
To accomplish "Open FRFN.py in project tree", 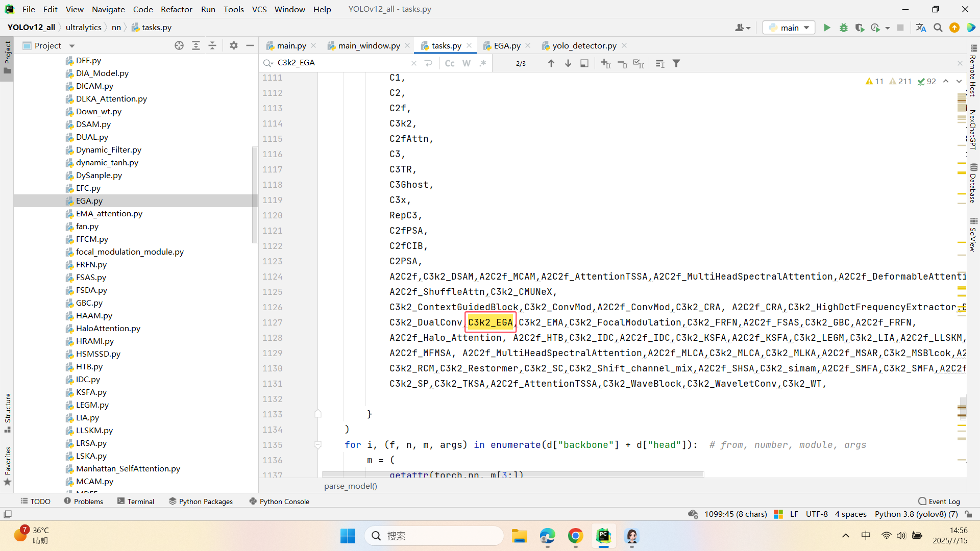I will pos(91,264).
